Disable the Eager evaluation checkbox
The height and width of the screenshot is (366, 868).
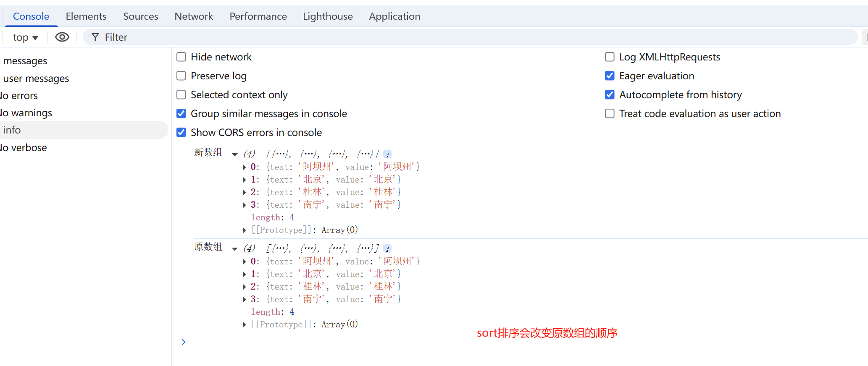[x=610, y=76]
